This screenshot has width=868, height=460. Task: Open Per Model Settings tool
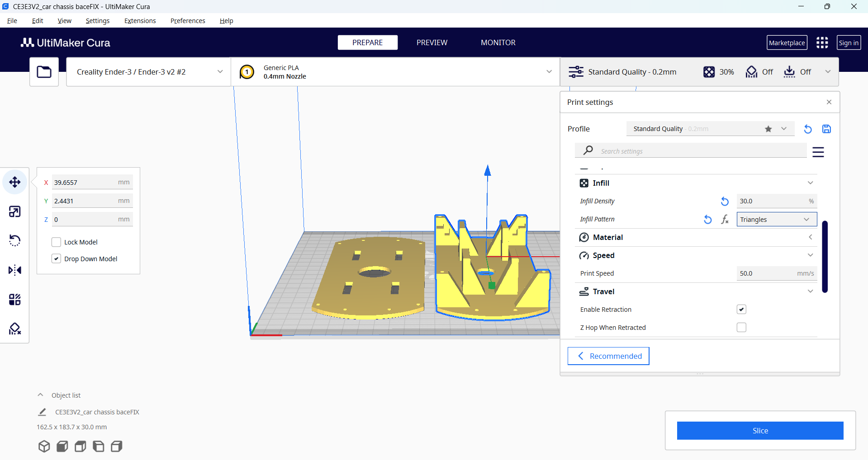pos(15,300)
